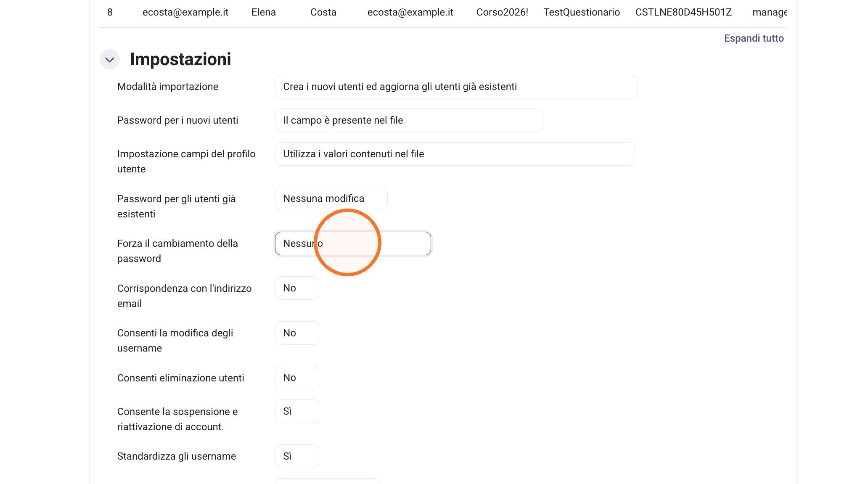Click the Modalità importazione label
Screen dimensions: 868x484
coord(168,87)
